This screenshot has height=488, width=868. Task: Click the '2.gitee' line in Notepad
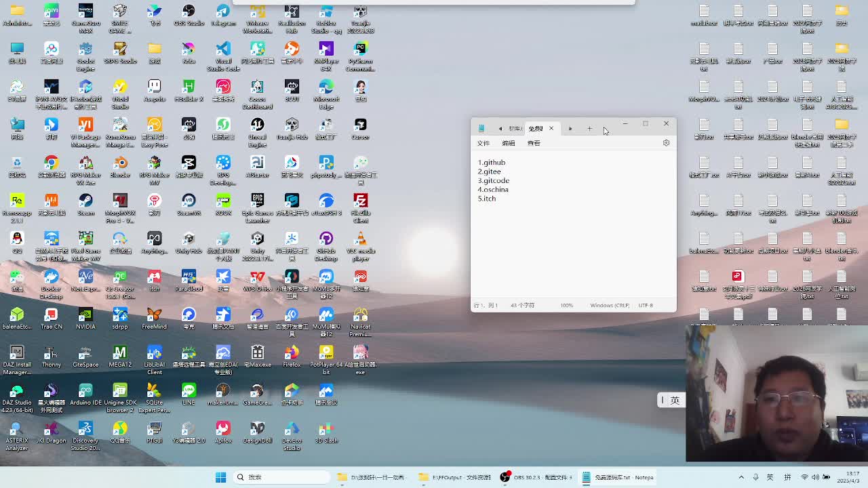pyautogui.click(x=489, y=171)
